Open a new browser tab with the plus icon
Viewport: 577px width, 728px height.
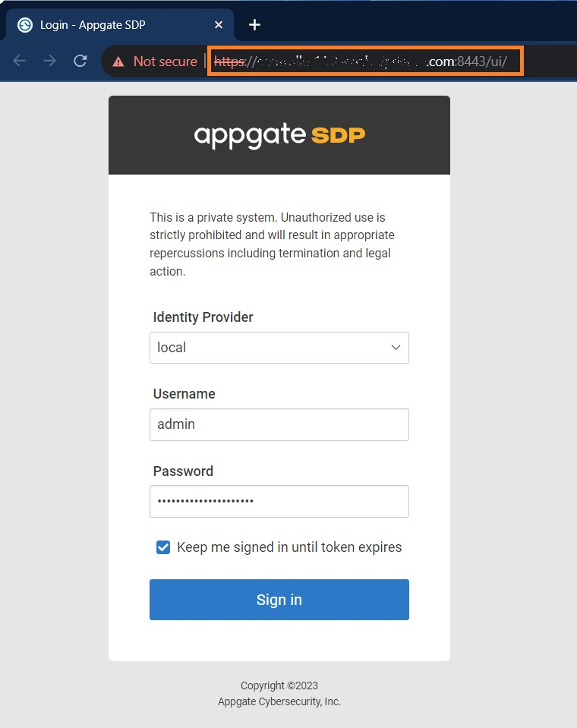(254, 24)
